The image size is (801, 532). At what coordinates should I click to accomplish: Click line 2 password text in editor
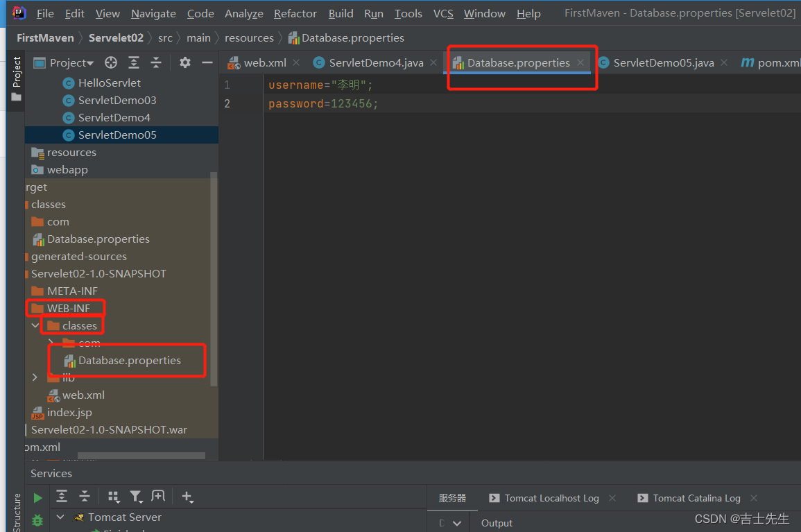click(323, 104)
